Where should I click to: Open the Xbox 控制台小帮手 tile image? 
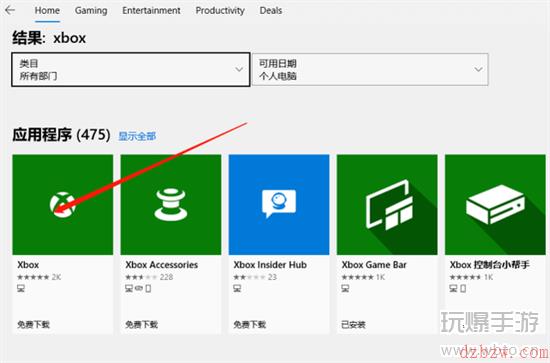(495, 204)
